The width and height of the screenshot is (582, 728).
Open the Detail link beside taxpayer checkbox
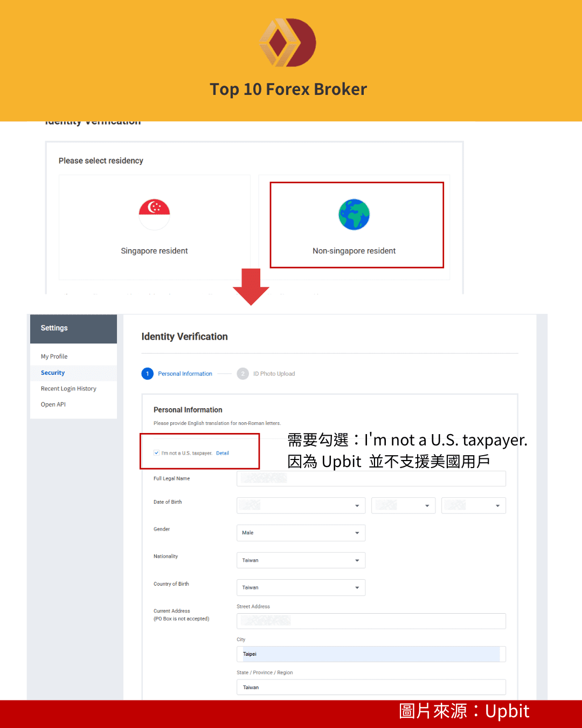coord(222,453)
